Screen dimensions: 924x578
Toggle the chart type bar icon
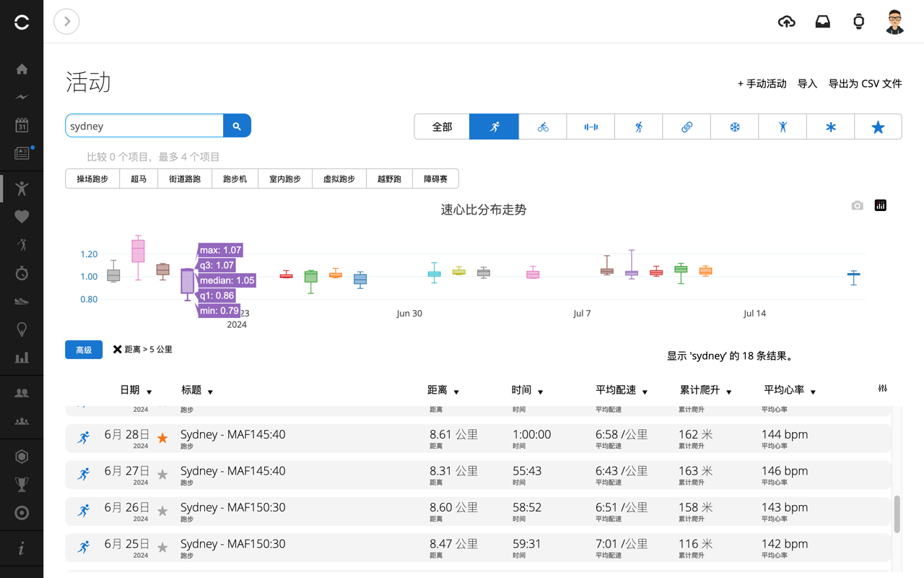pyautogui.click(x=881, y=206)
